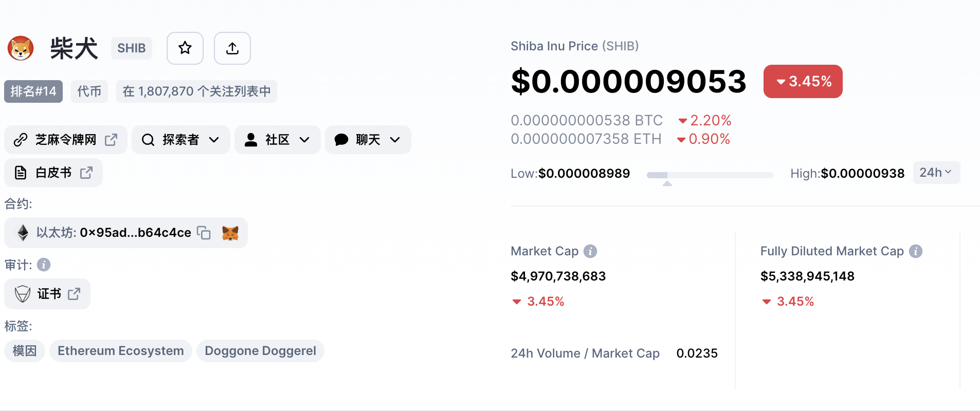Open the 证书 audit certificate link
This screenshot has height=411, width=980.
tap(47, 294)
